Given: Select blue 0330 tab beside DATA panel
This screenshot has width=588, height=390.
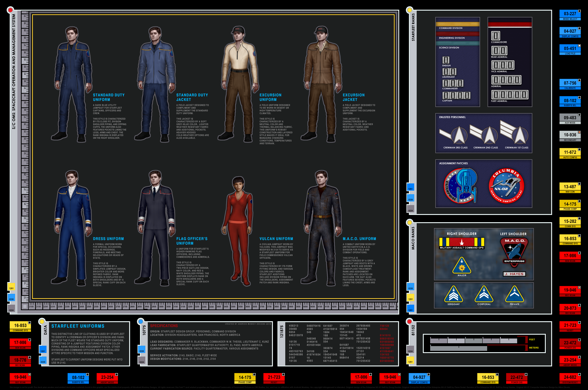Looking at the screenshot, I should [43, 360].
